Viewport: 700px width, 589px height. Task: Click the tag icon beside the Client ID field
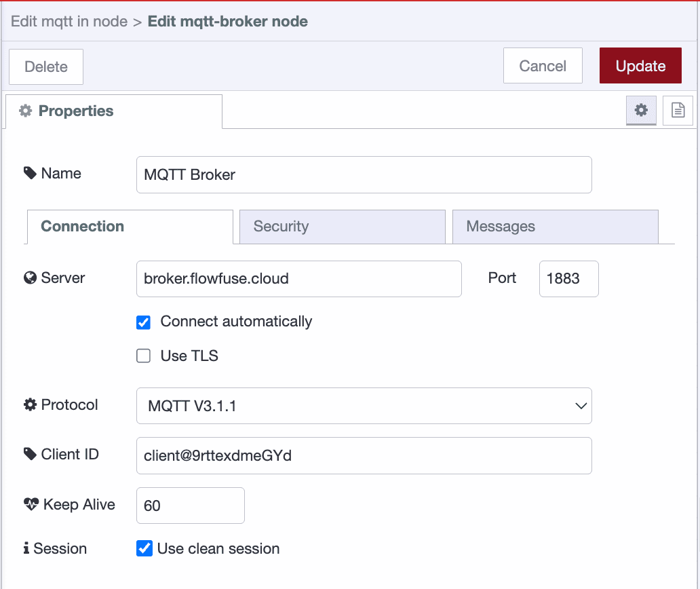[x=29, y=453]
